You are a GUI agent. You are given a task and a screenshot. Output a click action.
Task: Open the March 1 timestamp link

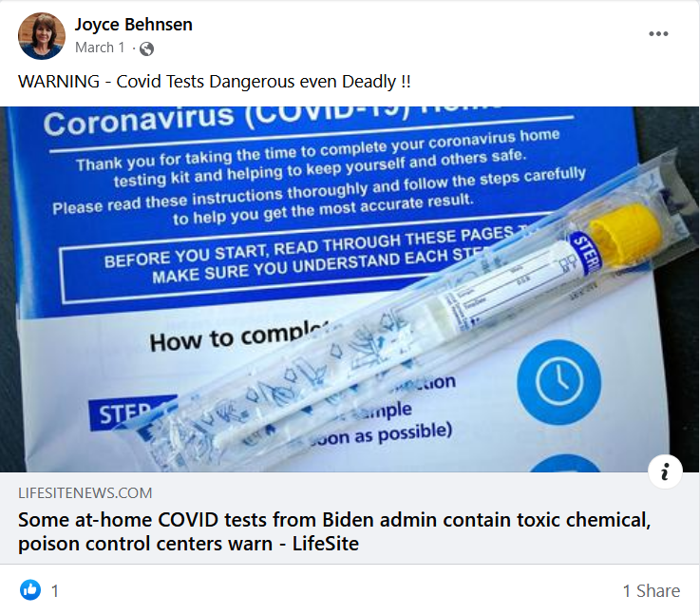click(100, 48)
